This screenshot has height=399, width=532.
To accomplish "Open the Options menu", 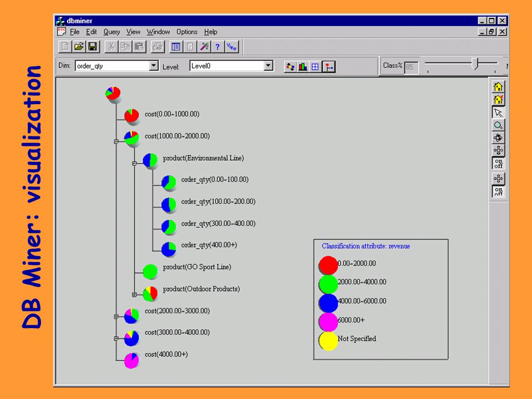I will click(187, 32).
